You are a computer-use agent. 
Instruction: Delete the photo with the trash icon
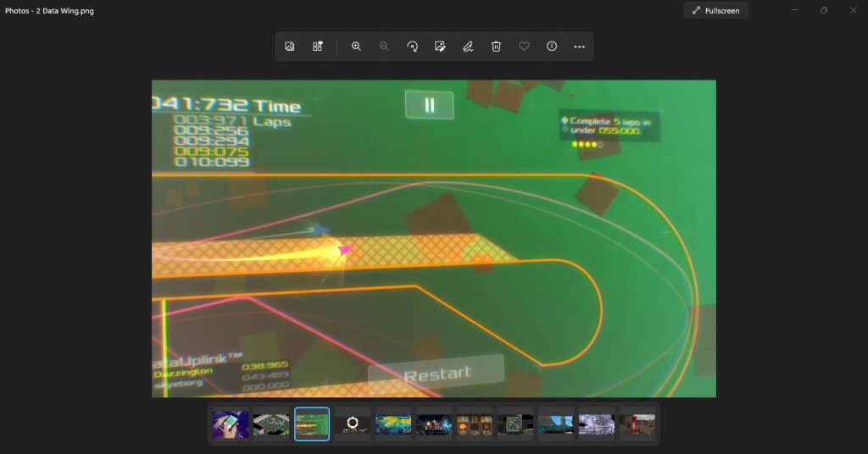pyautogui.click(x=496, y=47)
